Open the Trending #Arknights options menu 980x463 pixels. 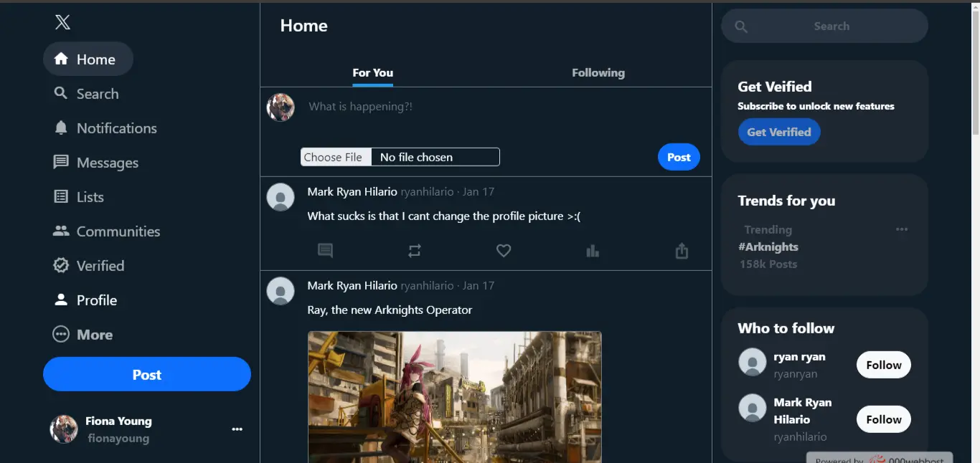[x=902, y=229]
